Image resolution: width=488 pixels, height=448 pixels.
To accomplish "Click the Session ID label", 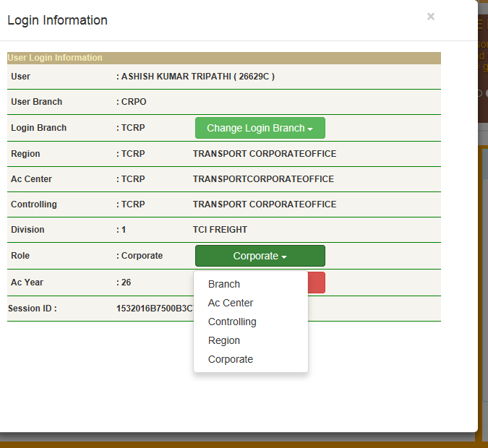I will pyautogui.click(x=33, y=309).
